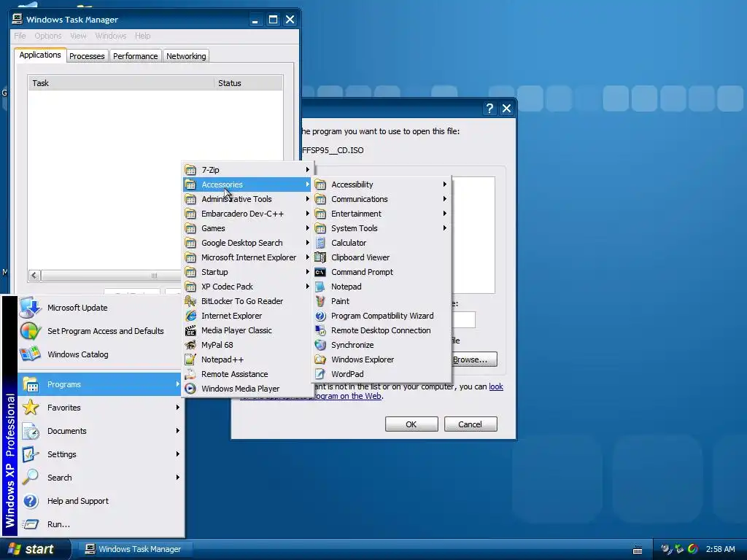Start Program Compatibility Wizard
Screen dimensions: 747x560
click(x=382, y=316)
